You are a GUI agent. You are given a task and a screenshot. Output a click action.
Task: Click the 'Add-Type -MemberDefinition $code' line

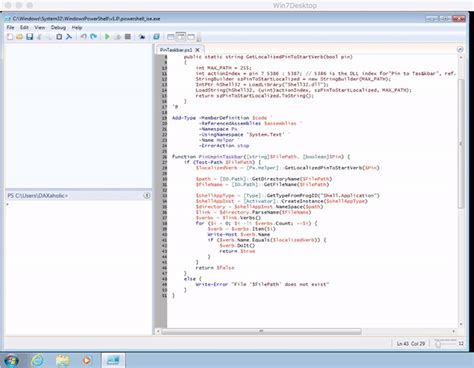pos(222,118)
